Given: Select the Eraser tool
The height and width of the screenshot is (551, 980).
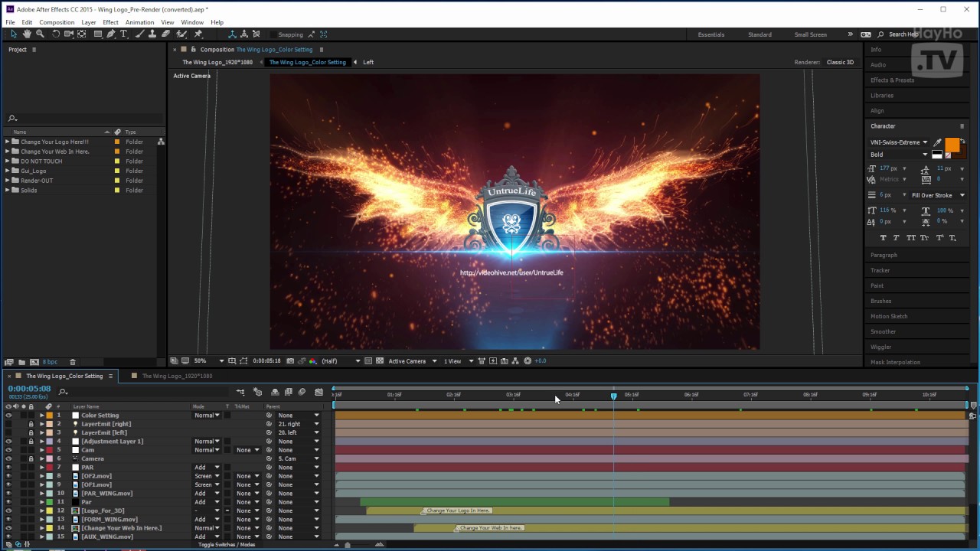Looking at the screenshot, I should point(166,34).
